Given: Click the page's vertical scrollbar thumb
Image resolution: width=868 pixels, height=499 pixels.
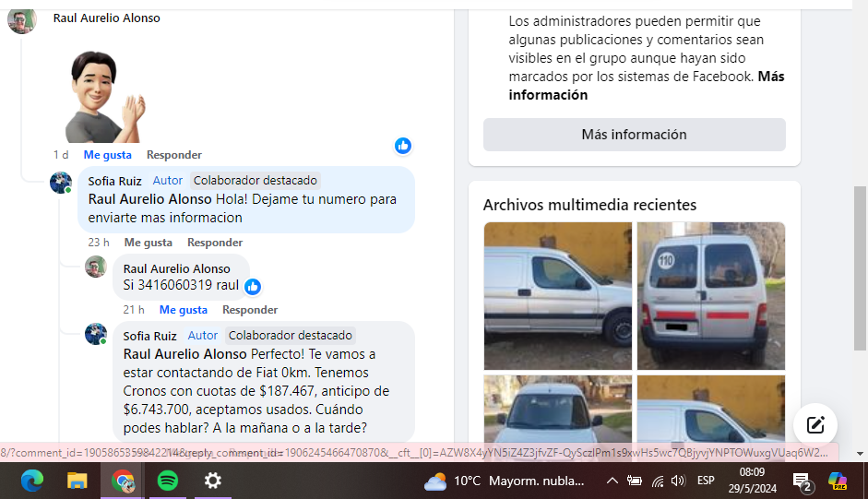Looking at the screenshot, I should pos(860,267).
